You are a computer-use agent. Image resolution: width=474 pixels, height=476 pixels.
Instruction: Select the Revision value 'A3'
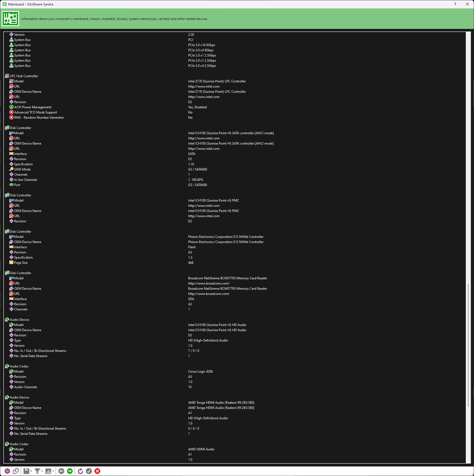[190, 377]
